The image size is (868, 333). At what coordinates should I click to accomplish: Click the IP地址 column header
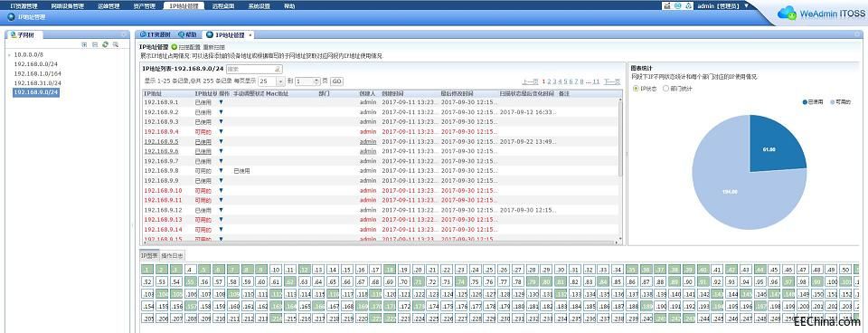pyautogui.click(x=153, y=93)
